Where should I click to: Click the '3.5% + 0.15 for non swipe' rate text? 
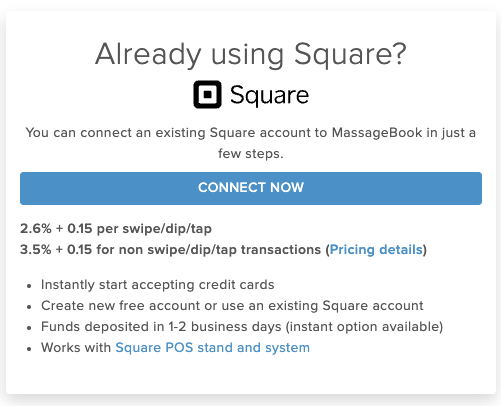[170, 249]
